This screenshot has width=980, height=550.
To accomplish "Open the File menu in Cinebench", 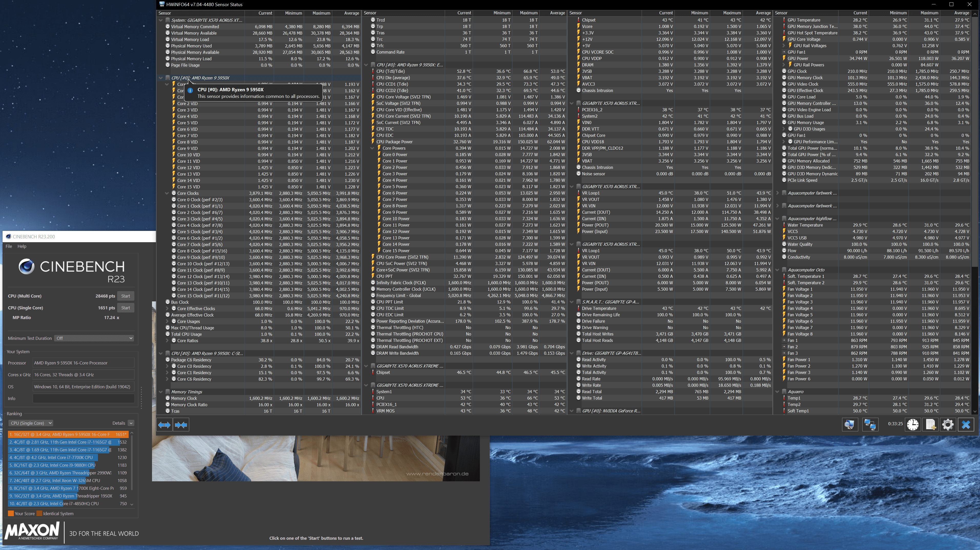I will point(9,247).
